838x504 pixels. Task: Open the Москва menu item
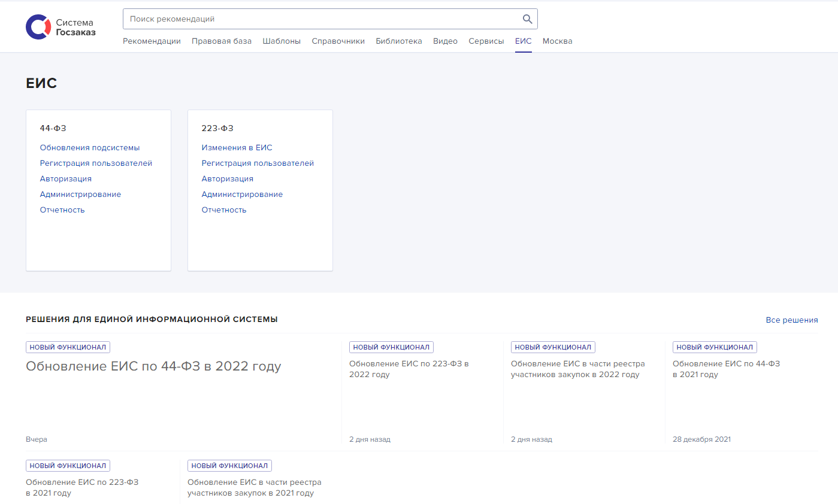point(558,41)
